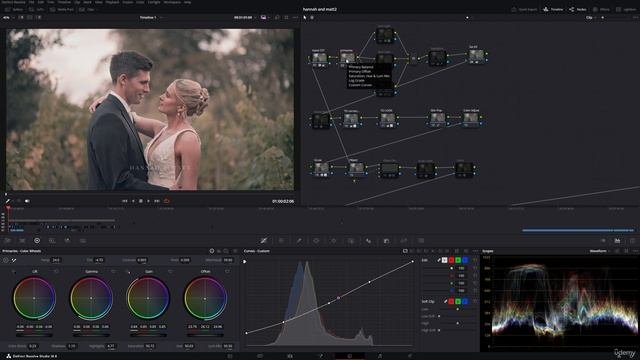The width and height of the screenshot is (640, 360).
Task: Open the LUTs panel
Action: pos(36,9)
